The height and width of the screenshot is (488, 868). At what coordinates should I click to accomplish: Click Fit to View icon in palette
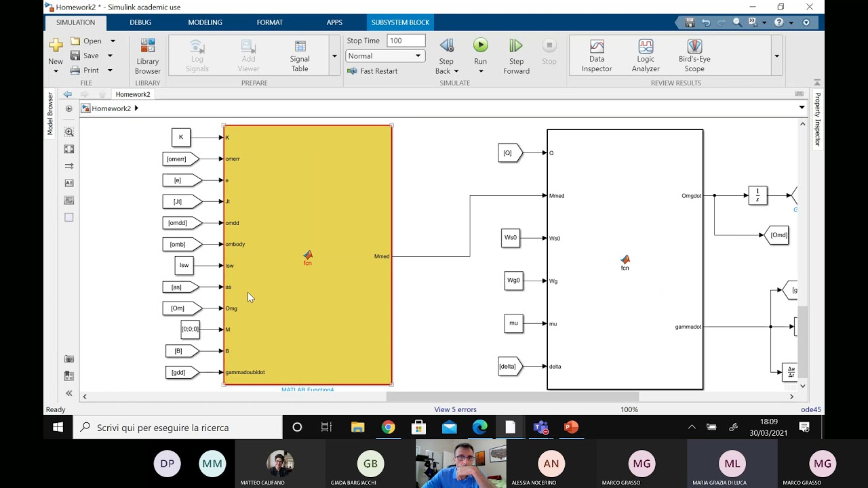click(x=68, y=149)
